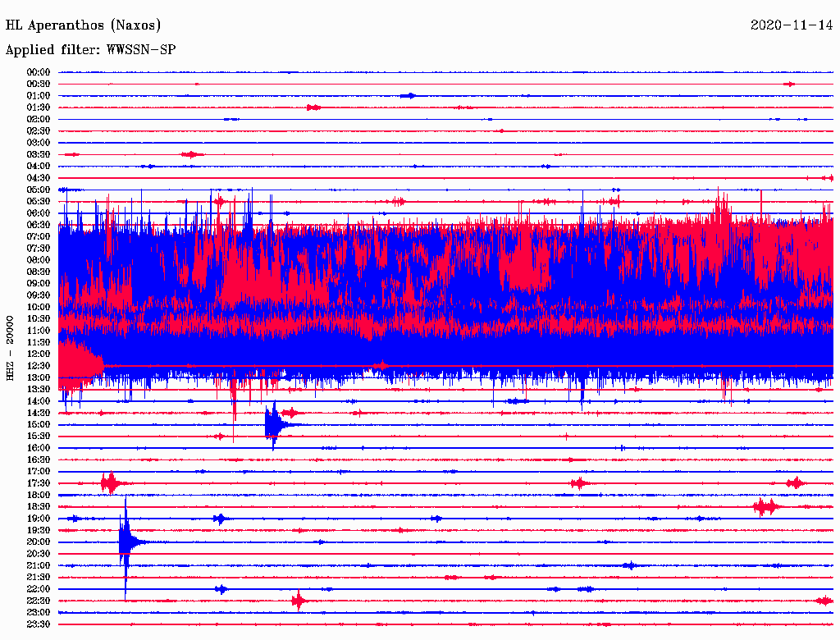This screenshot has height=640, width=840.
Task: Select the 17:00 time label
Action: coord(39,472)
